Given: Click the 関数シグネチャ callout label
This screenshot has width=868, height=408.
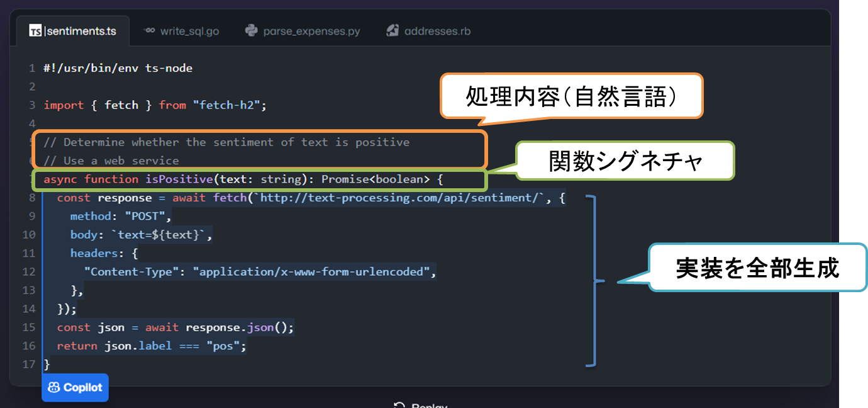Looking at the screenshot, I should pyautogui.click(x=625, y=161).
